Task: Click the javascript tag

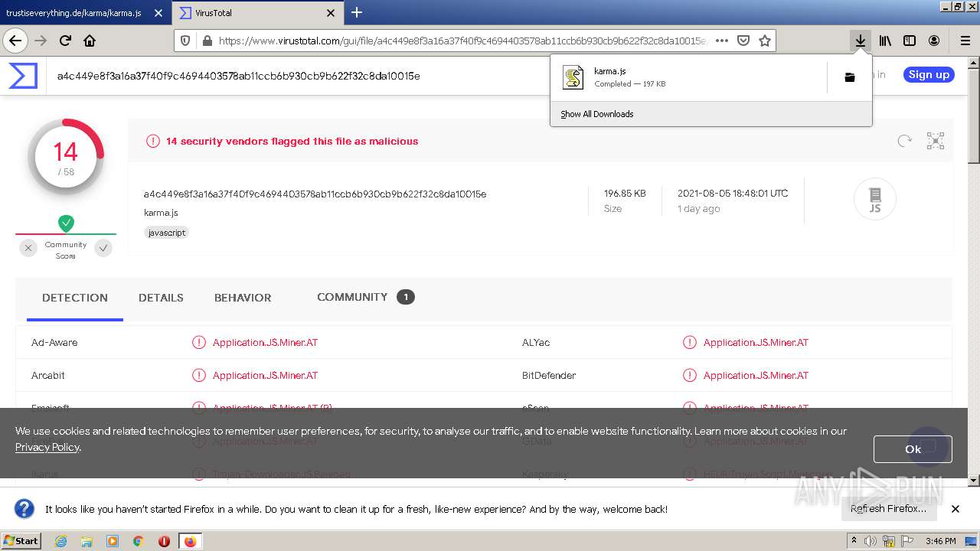Action: tap(166, 233)
